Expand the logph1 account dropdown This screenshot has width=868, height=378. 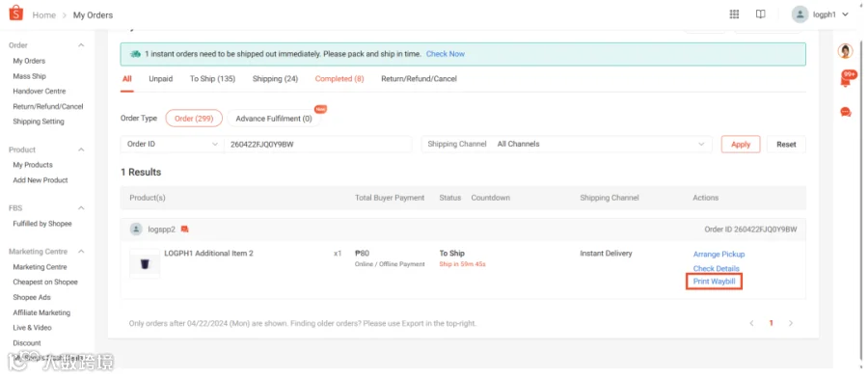coord(845,14)
